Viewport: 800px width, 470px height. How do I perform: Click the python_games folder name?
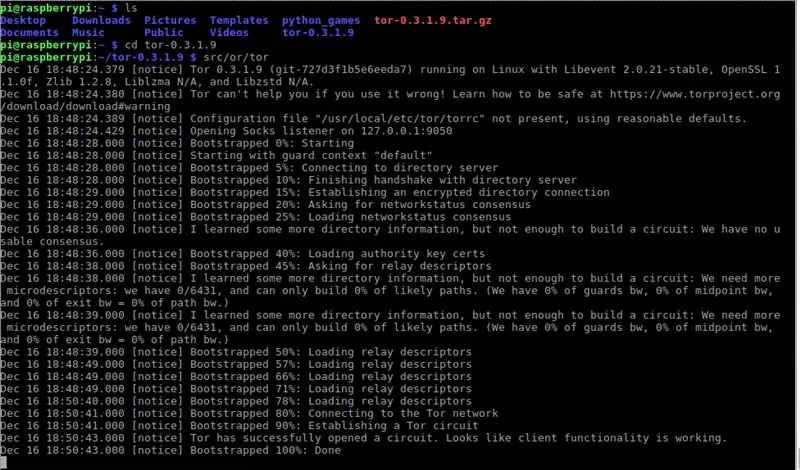tap(321, 21)
